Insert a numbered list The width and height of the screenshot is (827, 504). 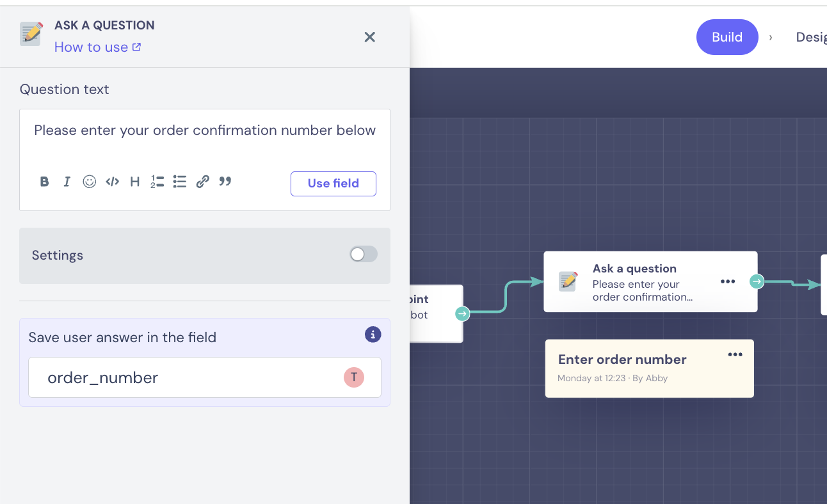point(157,182)
